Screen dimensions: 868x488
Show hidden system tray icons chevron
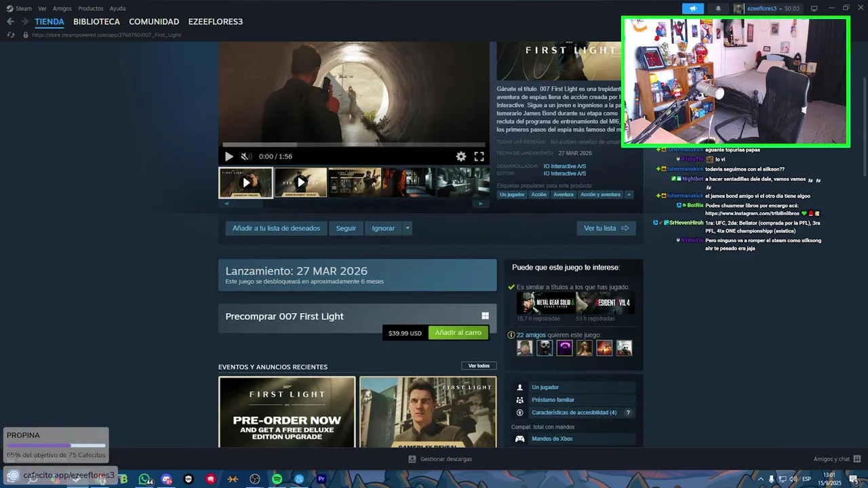[760, 479]
